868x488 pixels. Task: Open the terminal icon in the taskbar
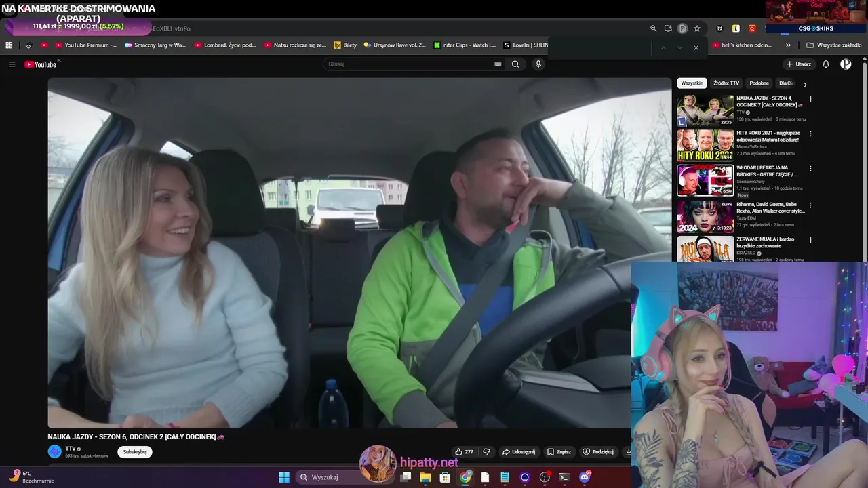pos(564,477)
